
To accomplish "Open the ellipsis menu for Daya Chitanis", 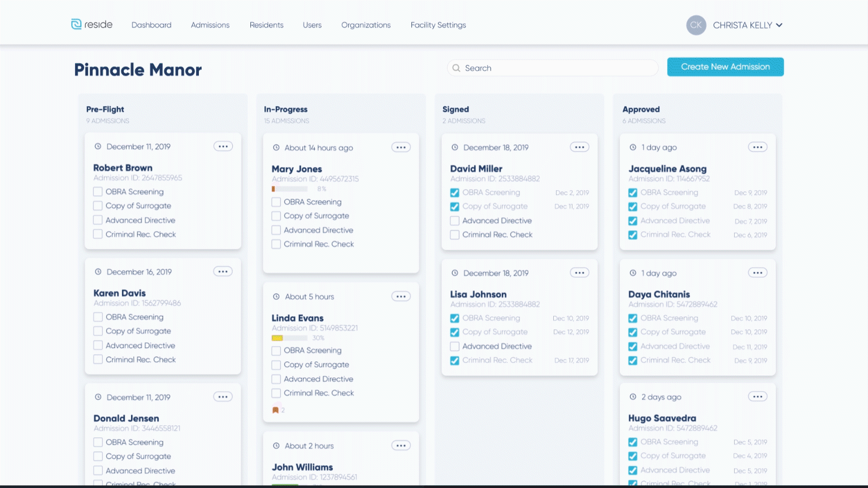I will click(x=757, y=273).
